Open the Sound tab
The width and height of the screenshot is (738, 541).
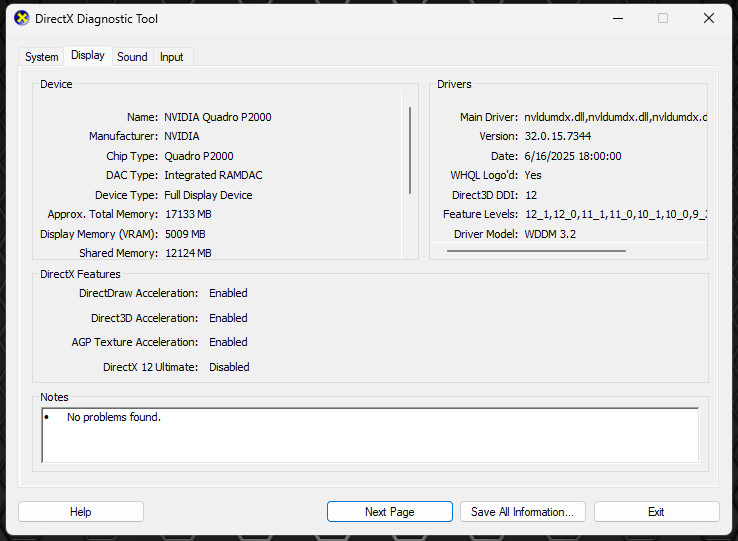click(132, 57)
